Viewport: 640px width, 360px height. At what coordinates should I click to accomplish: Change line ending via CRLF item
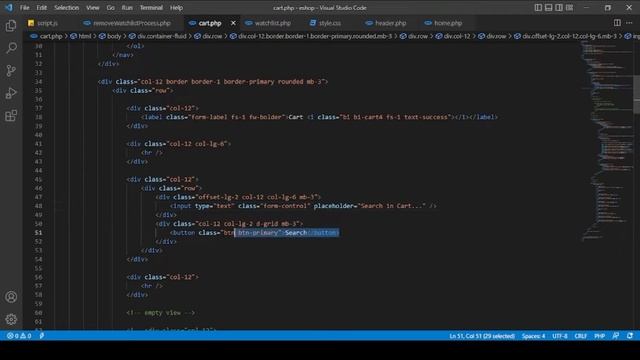click(580, 336)
